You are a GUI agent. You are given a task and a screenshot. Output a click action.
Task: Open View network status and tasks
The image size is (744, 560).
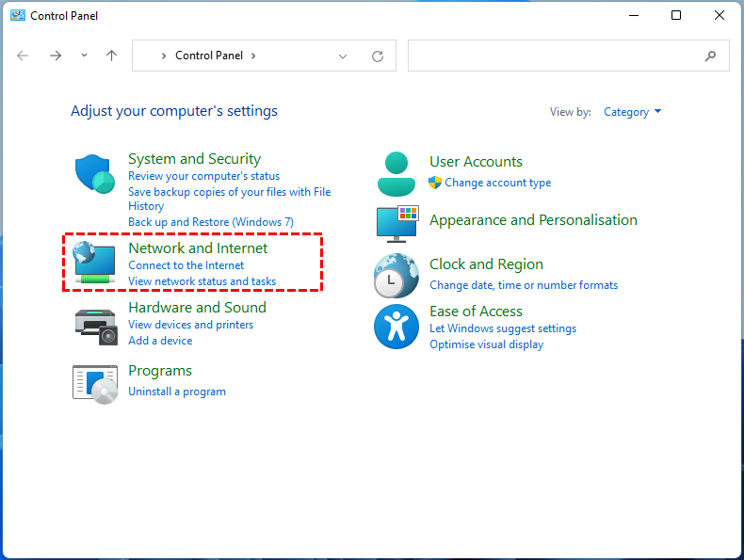[202, 281]
